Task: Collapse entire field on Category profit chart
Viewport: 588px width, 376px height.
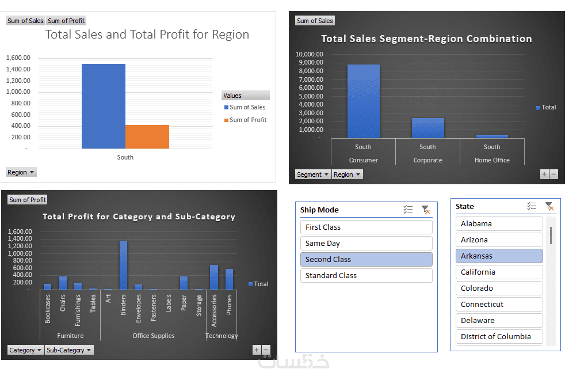Action: (266, 350)
